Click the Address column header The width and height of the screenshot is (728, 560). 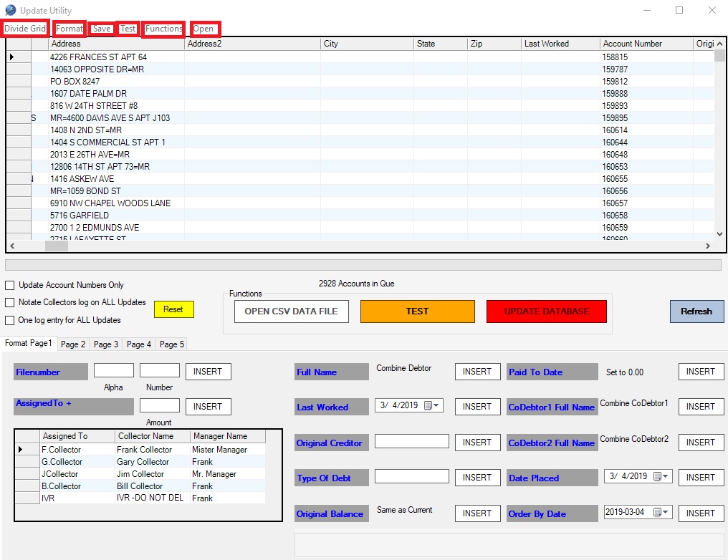point(117,44)
